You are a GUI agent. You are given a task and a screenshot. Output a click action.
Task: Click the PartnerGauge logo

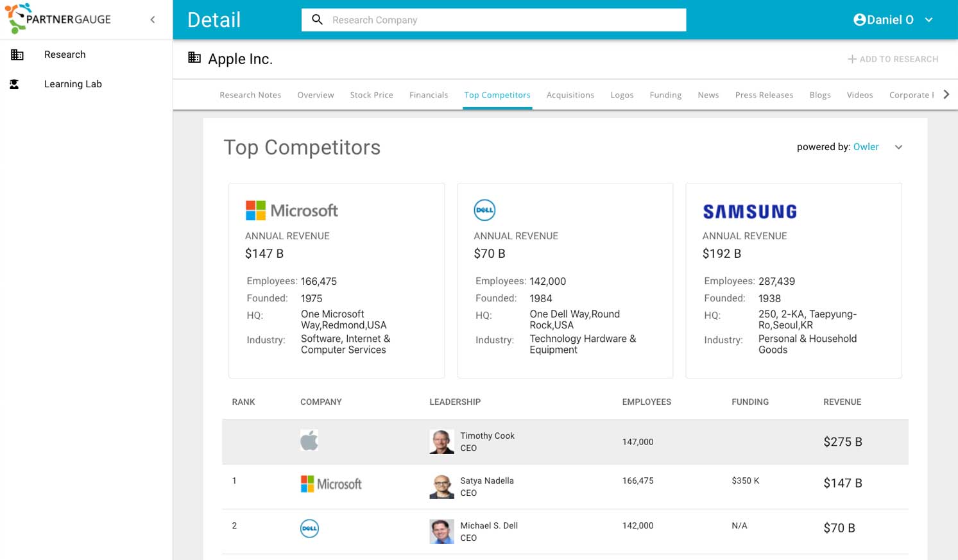[58, 19]
